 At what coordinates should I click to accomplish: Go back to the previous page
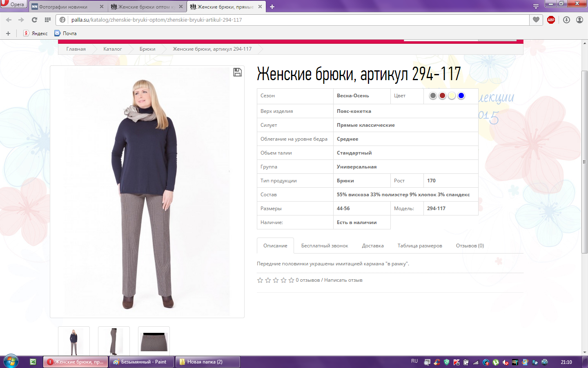[9, 20]
